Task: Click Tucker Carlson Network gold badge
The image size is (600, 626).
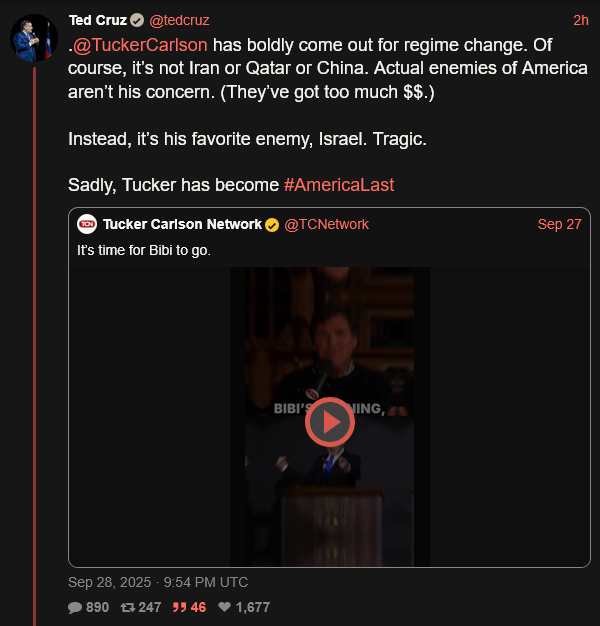Action: coord(272,224)
